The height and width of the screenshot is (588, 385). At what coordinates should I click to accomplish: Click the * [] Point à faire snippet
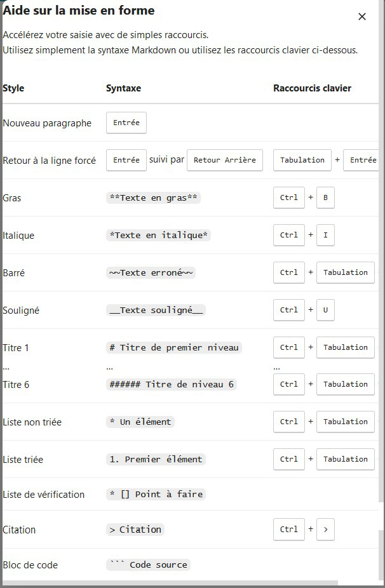click(x=156, y=495)
